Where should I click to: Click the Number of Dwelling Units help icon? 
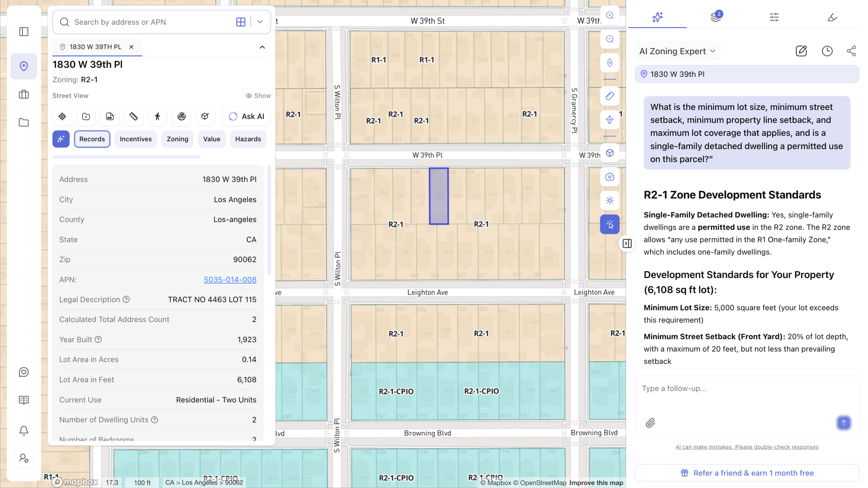pyautogui.click(x=155, y=420)
